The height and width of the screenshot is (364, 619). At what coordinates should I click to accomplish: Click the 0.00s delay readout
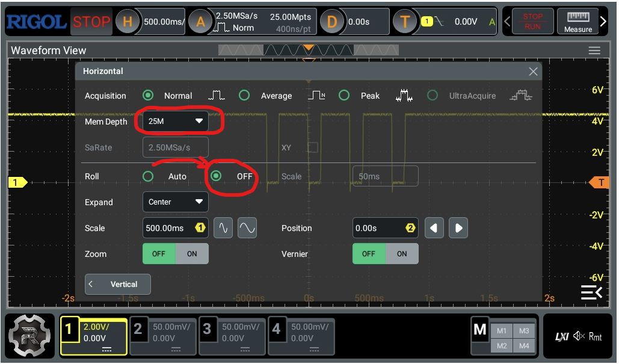click(359, 22)
